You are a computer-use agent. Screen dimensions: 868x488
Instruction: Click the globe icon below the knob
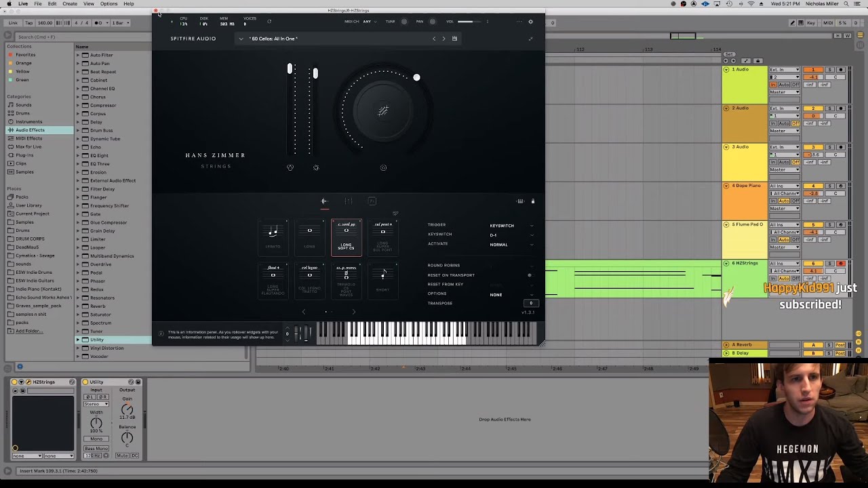[x=383, y=168]
